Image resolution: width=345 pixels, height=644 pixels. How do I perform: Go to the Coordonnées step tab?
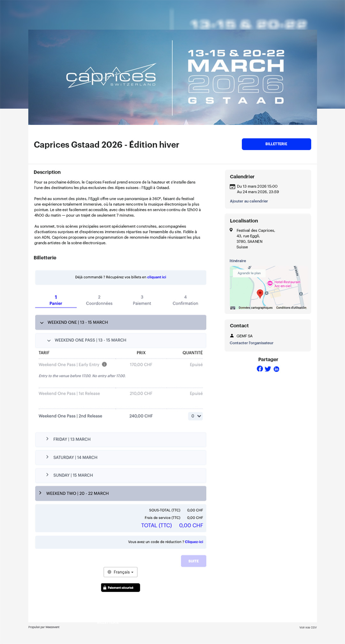(99, 300)
